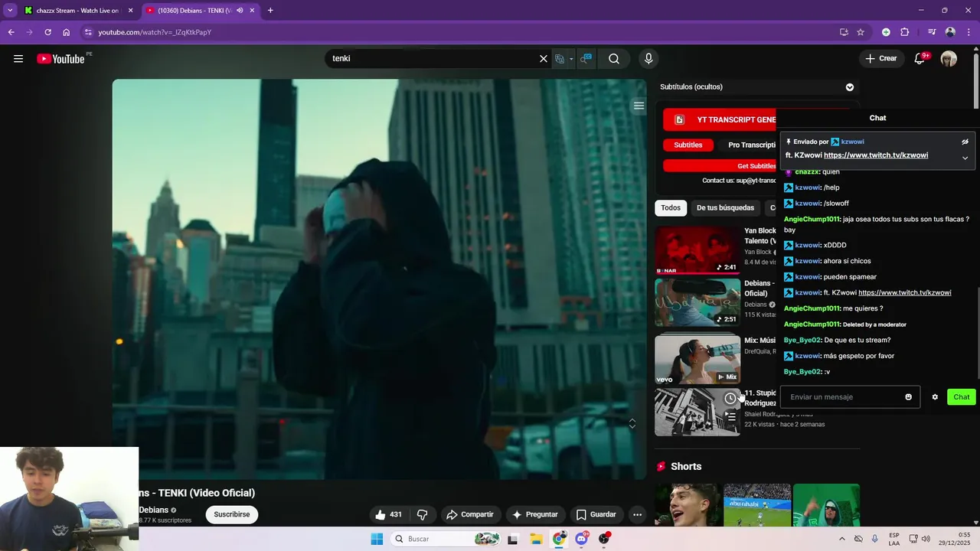Click the YouTube search field
980x551 pixels.
point(433,59)
